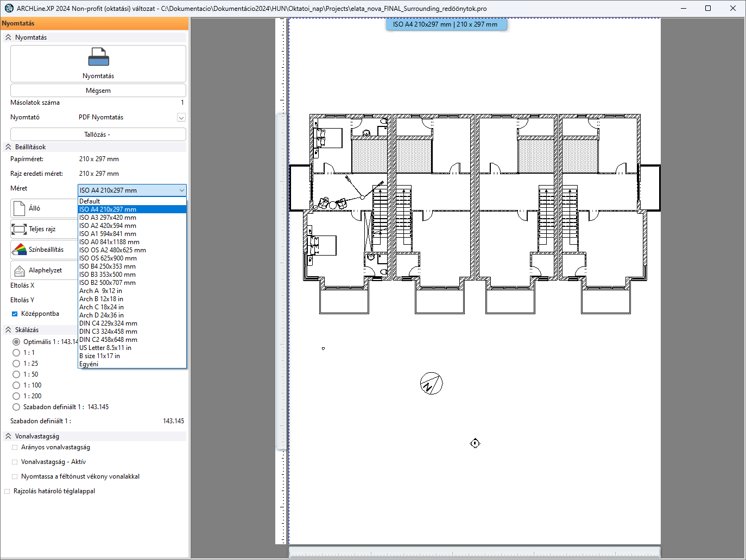Open the Nyomtató printer dropdown arrow

pos(181,118)
